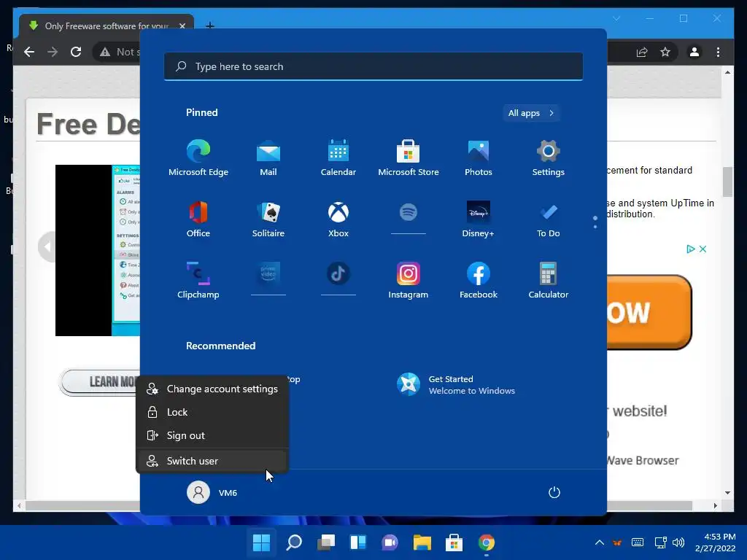Screen dimensions: 747x560
Task: Click Chrome back arrow
Action: pos(29,52)
